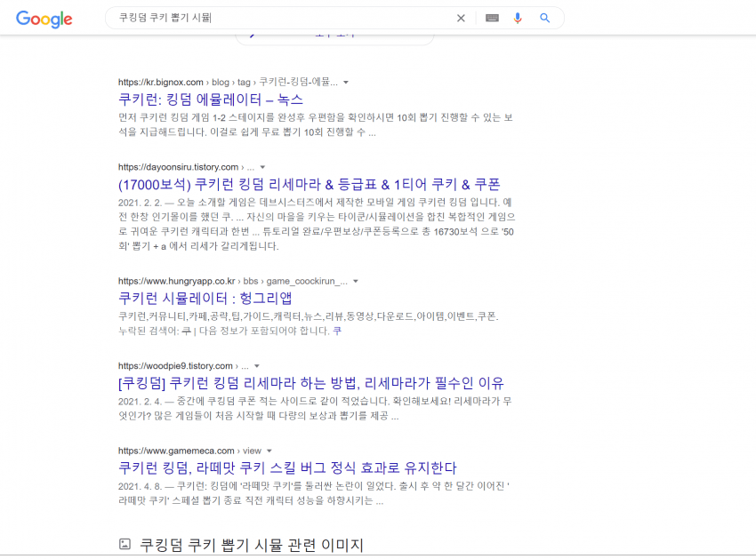756x559 pixels.
Task: Open result (17000보석) 쿠키런 킹덤 리세마라
Action: 309,185
